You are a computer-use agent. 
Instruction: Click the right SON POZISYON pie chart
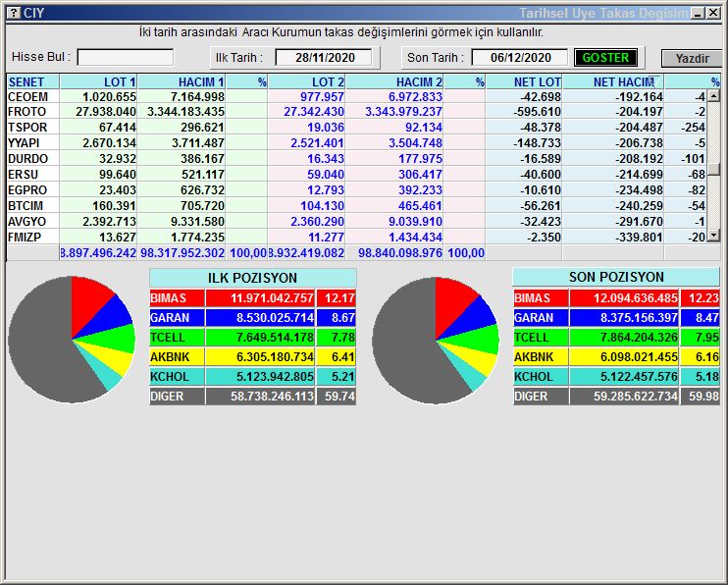(x=435, y=340)
